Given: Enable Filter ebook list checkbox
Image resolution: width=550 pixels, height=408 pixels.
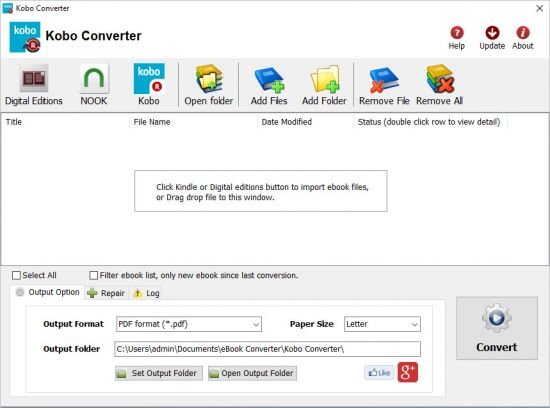Looking at the screenshot, I should point(94,275).
